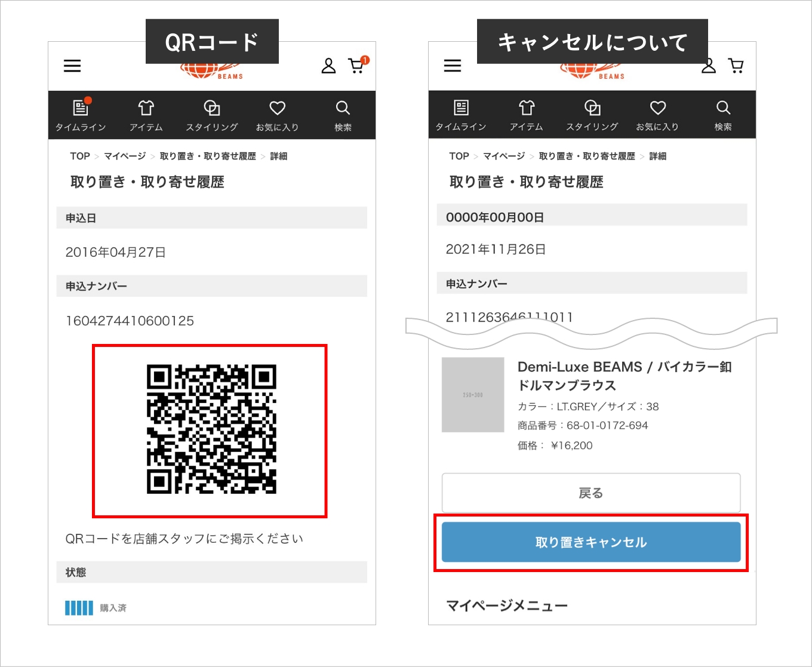Select お気に入り heart tab in right screen
This screenshot has height=667, width=812.
(657, 115)
